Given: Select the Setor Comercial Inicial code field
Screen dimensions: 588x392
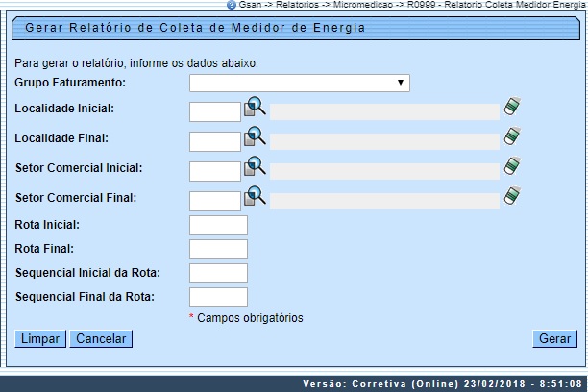Looking at the screenshot, I should pyautogui.click(x=215, y=171).
